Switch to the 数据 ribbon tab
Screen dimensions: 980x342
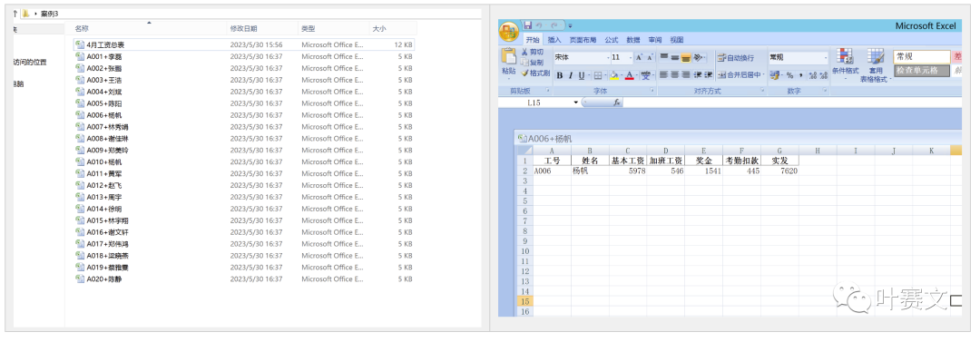coord(633,39)
